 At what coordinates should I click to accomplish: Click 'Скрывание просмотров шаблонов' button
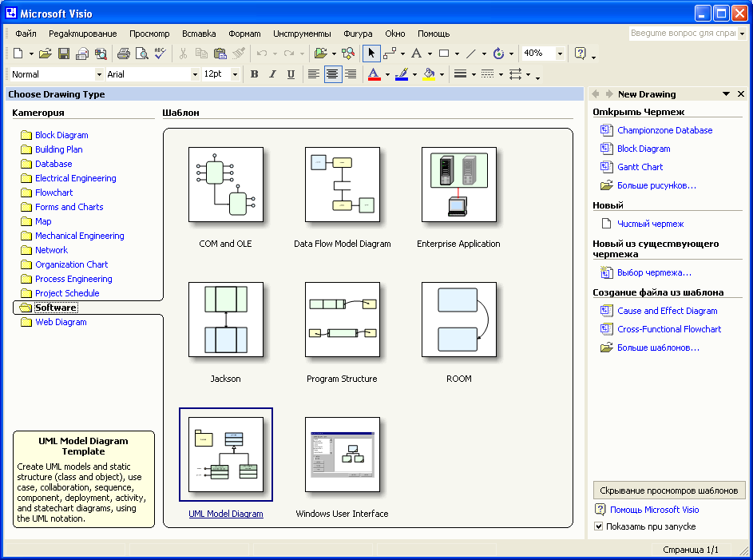pyautogui.click(x=669, y=490)
